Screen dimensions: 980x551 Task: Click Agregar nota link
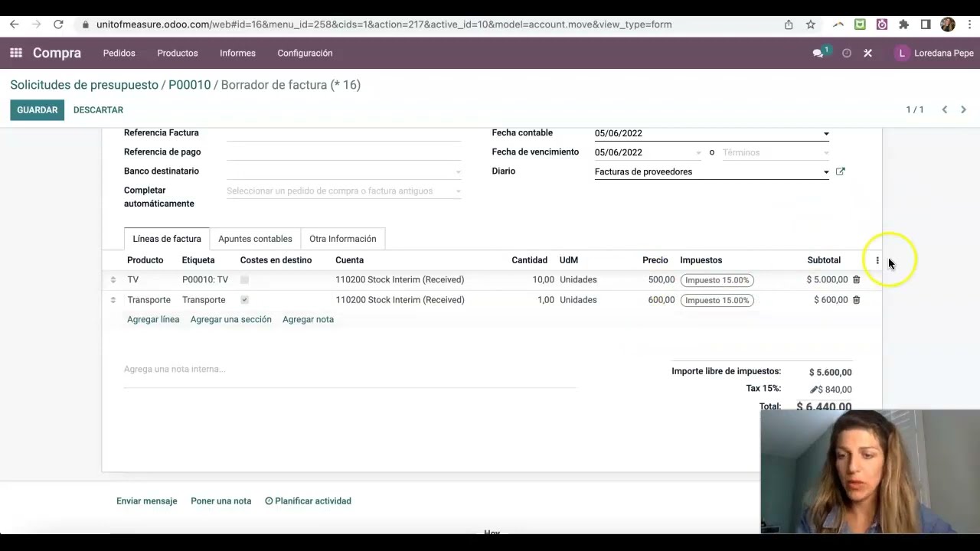(x=308, y=319)
